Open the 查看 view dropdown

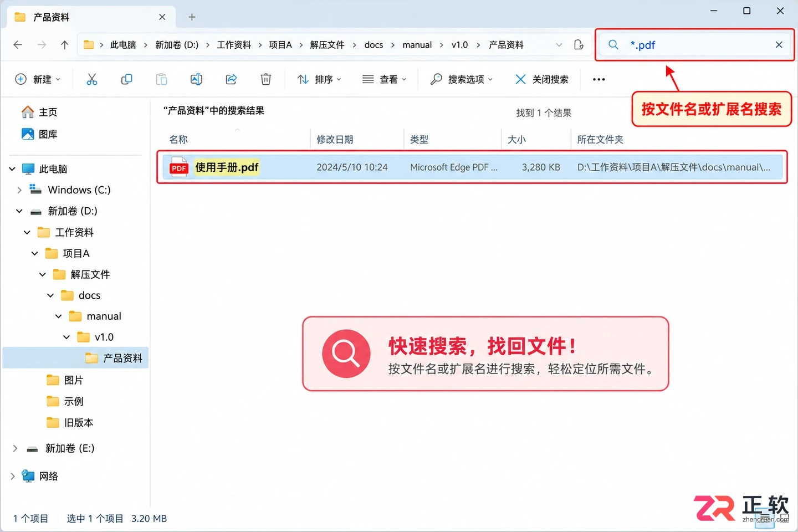(x=384, y=79)
